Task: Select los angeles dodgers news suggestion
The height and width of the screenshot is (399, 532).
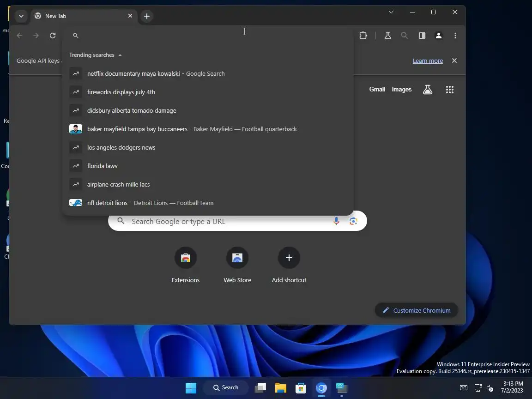Action: pos(208,148)
